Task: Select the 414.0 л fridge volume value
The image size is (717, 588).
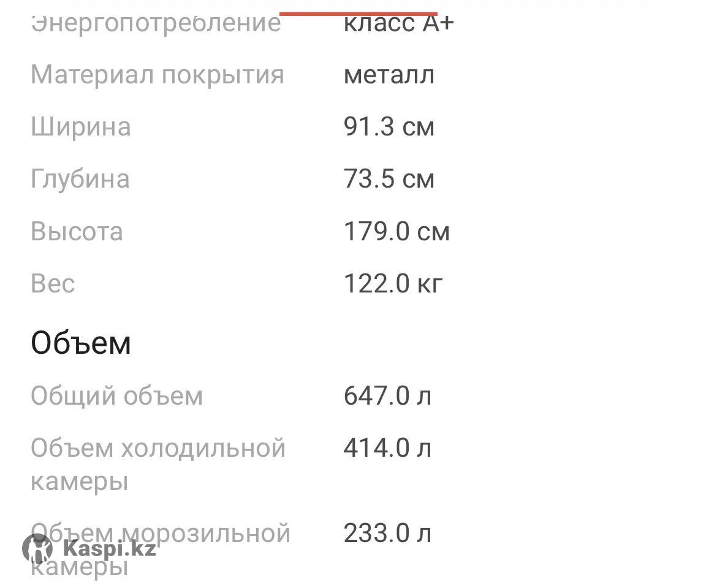Action: point(387,448)
